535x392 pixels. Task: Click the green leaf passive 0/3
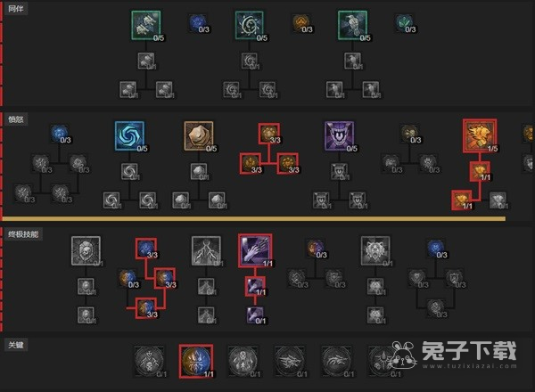pyautogui.click(x=406, y=23)
